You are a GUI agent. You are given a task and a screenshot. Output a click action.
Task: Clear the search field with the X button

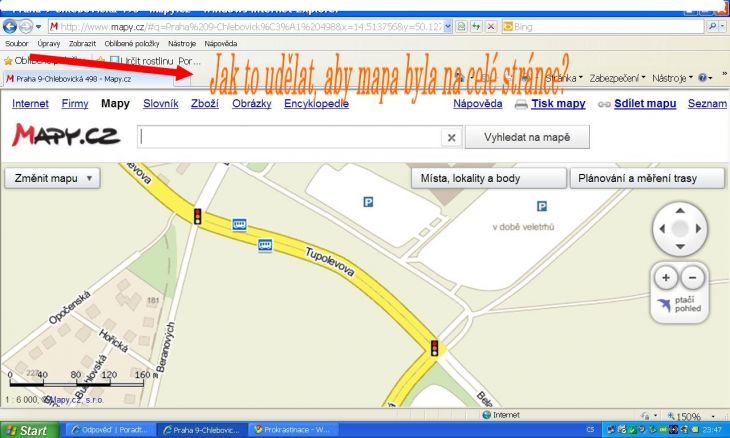[451, 137]
